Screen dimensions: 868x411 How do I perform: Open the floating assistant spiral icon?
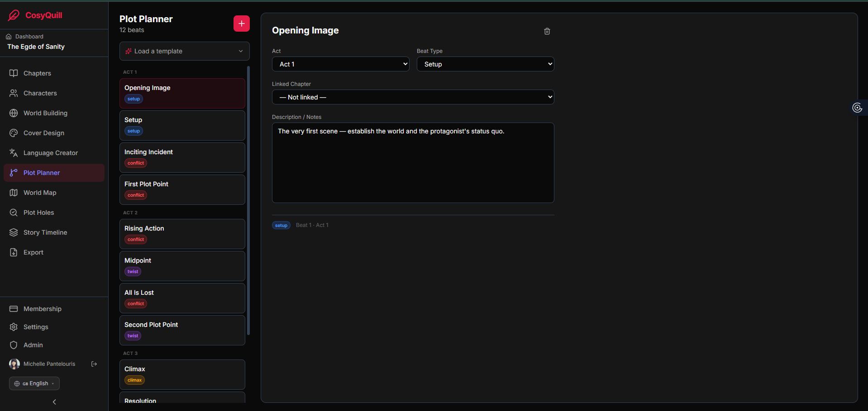(x=857, y=108)
